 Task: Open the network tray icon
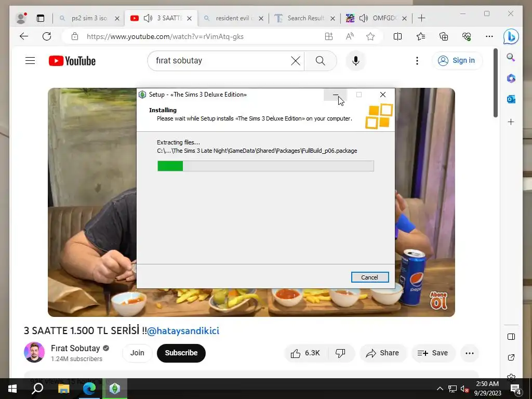[453, 389]
